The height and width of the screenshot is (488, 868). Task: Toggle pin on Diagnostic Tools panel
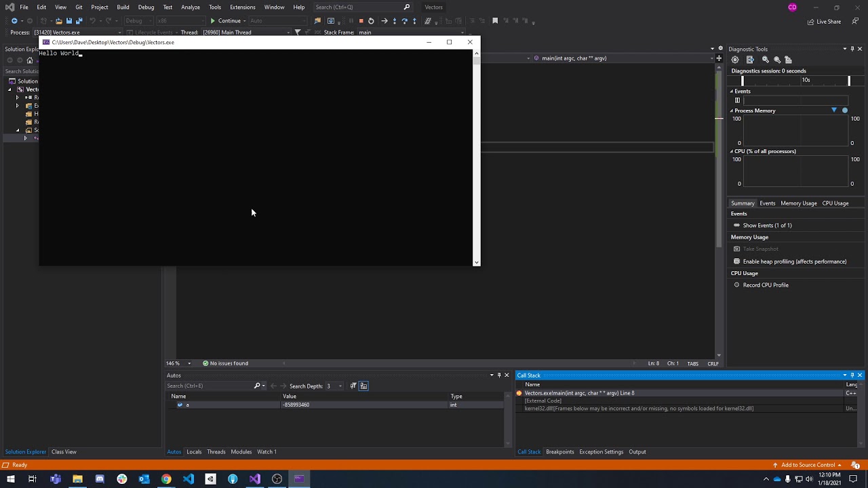click(x=852, y=49)
